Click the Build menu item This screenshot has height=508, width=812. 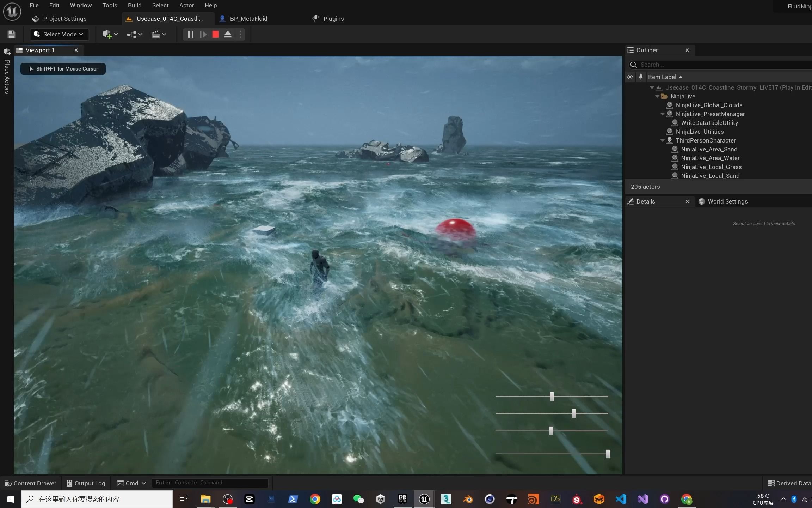coord(134,5)
